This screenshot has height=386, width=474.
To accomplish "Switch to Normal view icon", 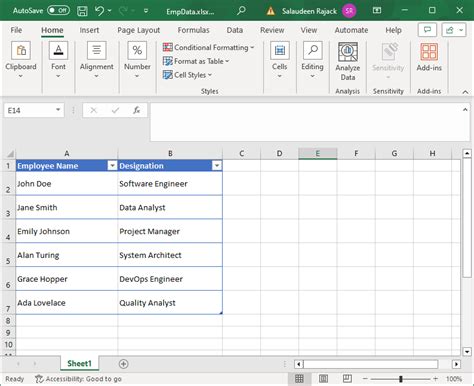I will [x=299, y=379].
